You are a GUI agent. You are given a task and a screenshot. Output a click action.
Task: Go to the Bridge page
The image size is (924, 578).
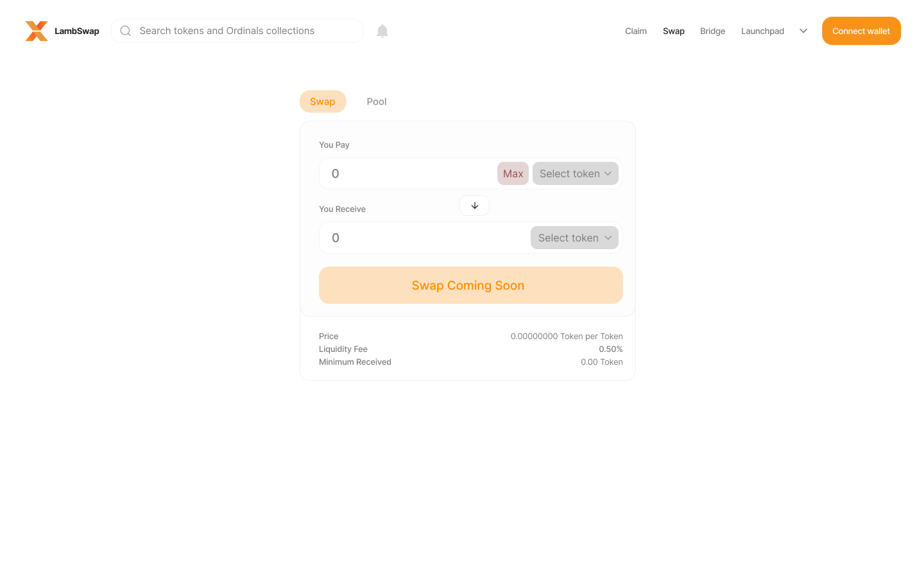point(712,31)
